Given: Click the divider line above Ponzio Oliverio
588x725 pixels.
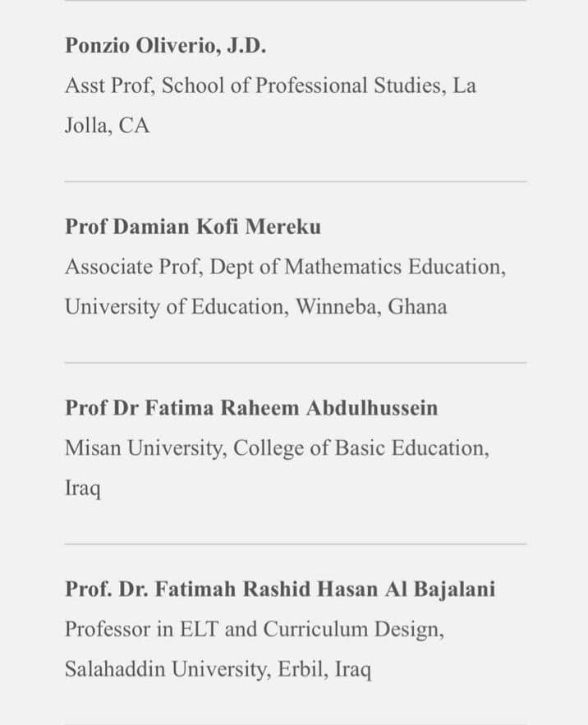Looking at the screenshot, I should click(x=295, y=1).
